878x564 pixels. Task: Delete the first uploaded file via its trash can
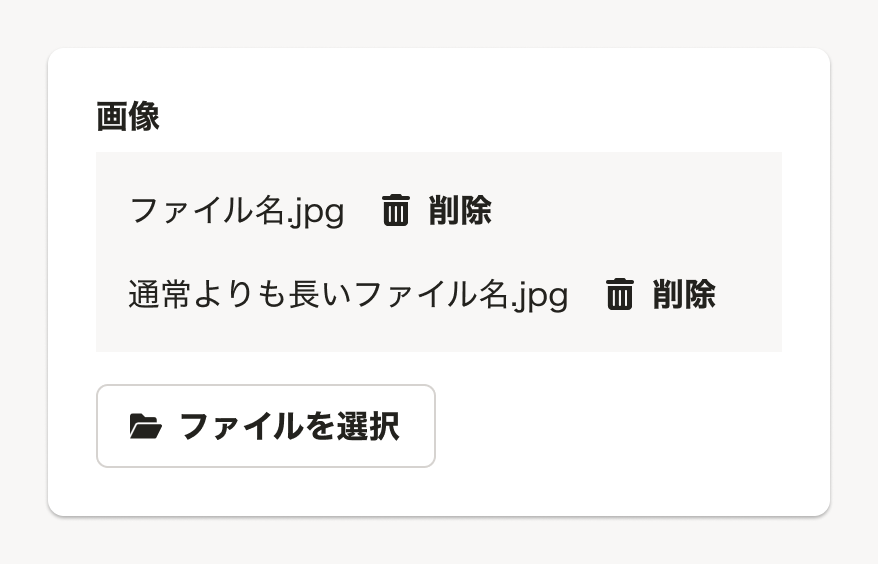pyautogui.click(x=396, y=211)
